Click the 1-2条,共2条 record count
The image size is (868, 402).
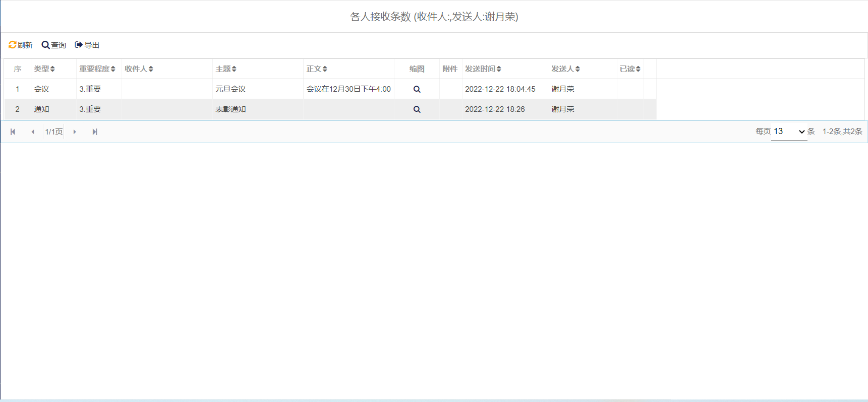click(842, 131)
